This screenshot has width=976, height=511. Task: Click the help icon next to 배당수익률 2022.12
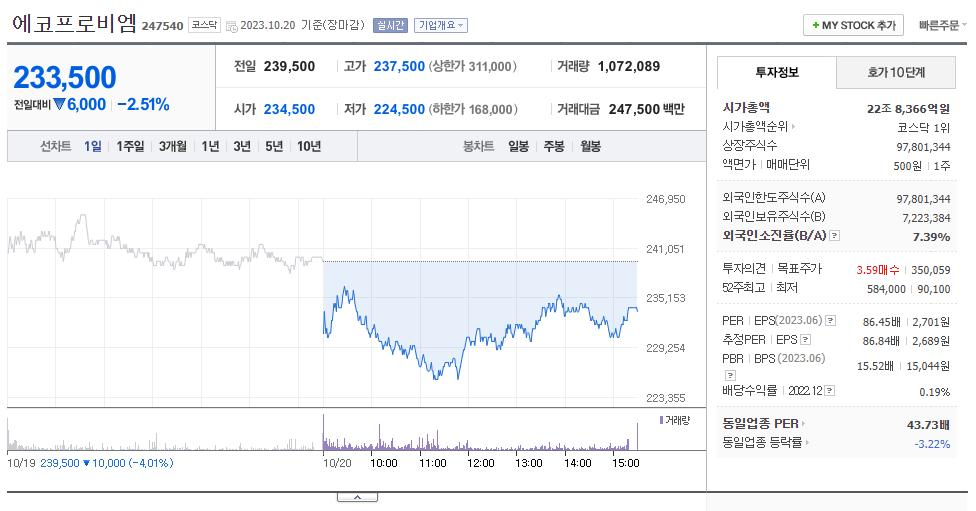point(830,390)
